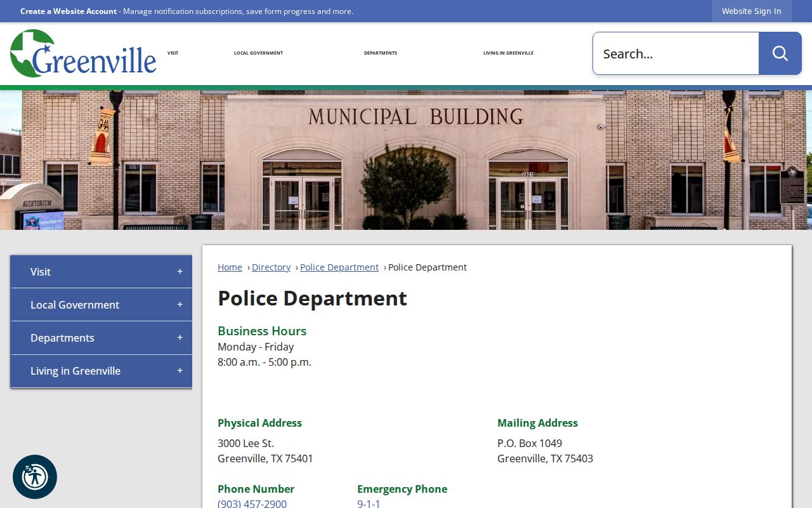This screenshot has height=508, width=812.
Task: Click Create a Website Account link
Action: coord(69,11)
